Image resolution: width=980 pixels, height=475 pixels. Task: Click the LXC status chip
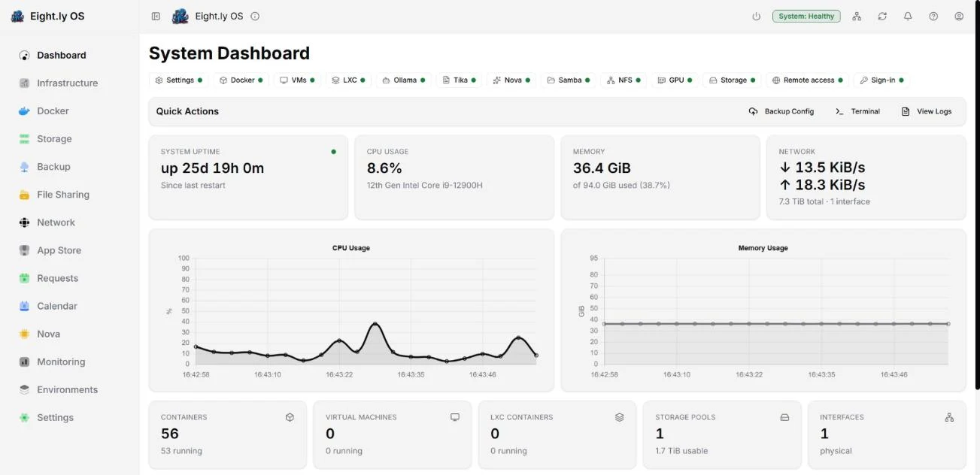348,80
